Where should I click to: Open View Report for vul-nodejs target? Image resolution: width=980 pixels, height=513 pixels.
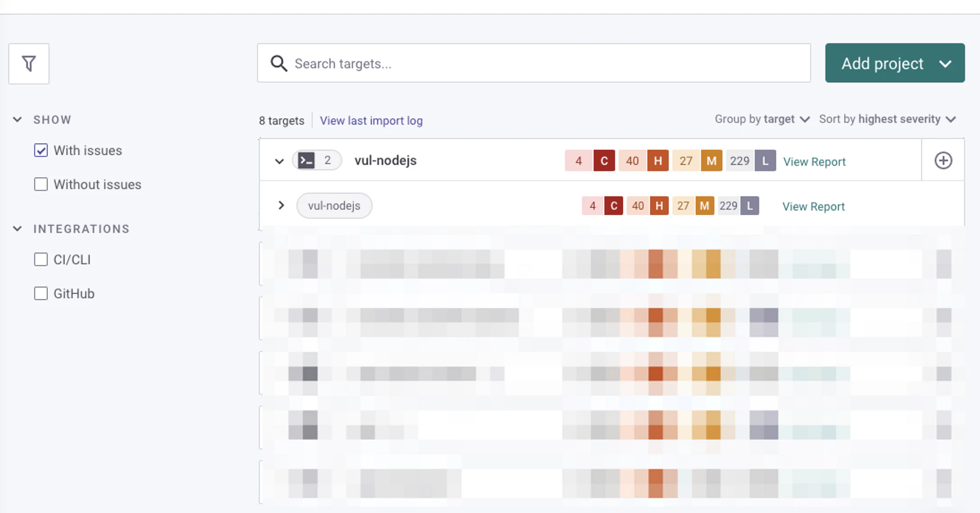point(814,162)
